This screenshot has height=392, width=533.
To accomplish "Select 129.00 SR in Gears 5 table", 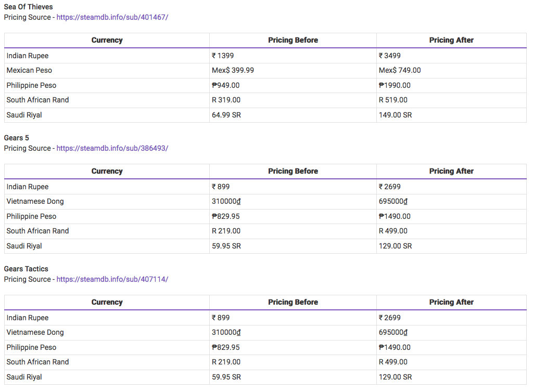I will tap(396, 246).
